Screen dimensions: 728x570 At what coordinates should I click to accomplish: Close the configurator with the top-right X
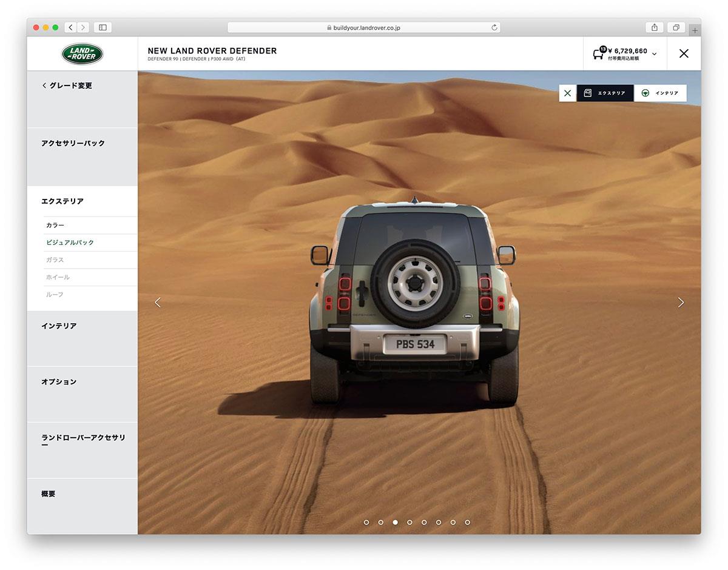(684, 53)
